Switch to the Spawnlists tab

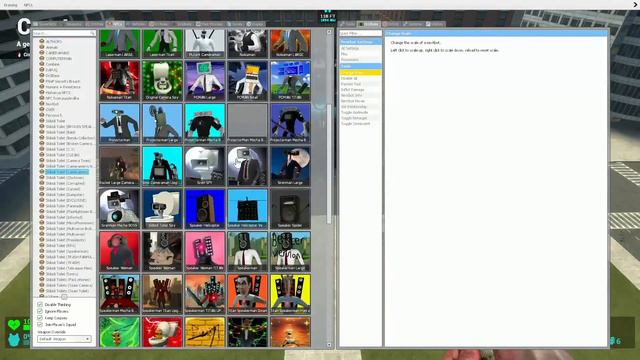click(x=46, y=24)
